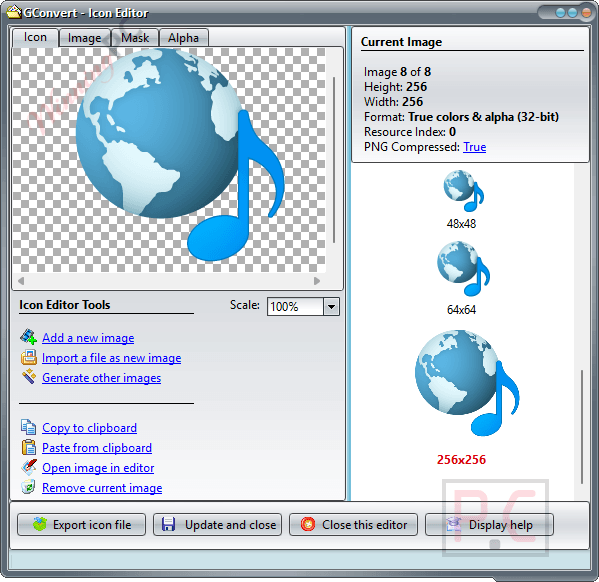
Task: Click the Remove current image bin icon
Action: [29, 487]
